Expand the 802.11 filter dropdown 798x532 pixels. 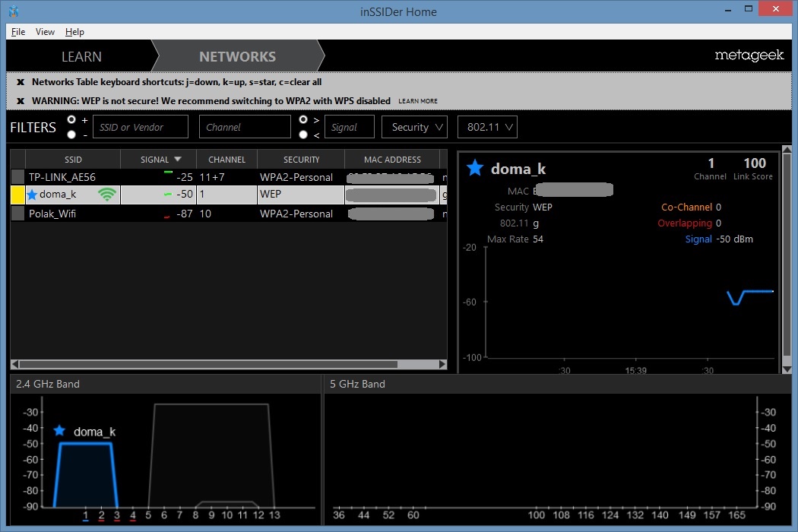click(487, 127)
